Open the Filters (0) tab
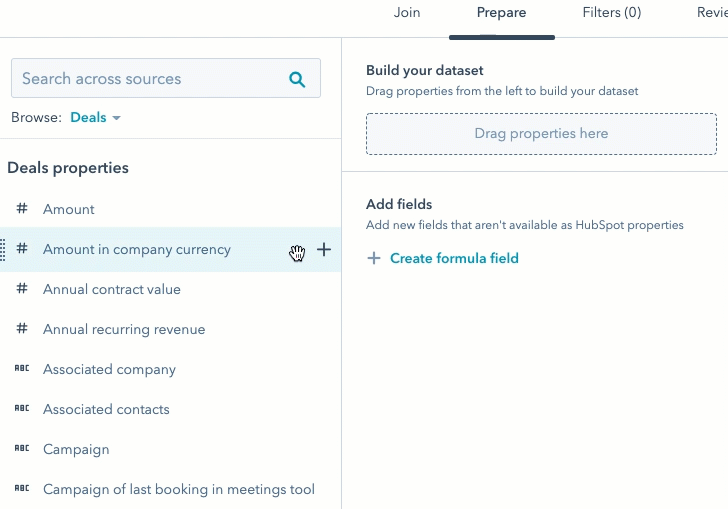Viewport: 728px width, 509px height. pyautogui.click(x=612, y=13)
